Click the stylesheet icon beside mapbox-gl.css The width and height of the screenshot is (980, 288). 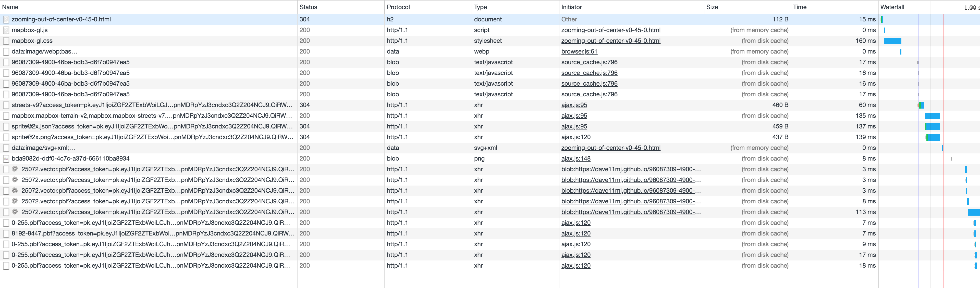coord(6,41)
